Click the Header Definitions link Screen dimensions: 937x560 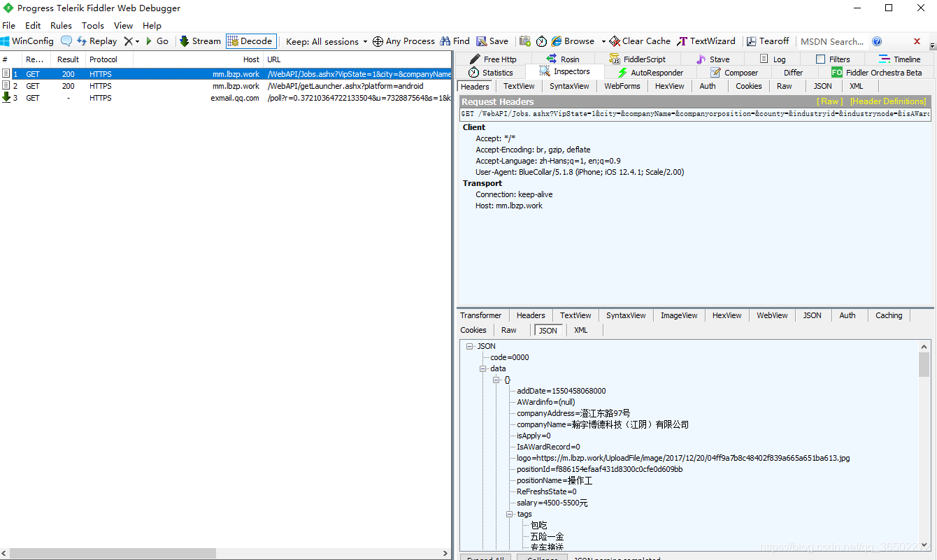(x=888, y=102)
